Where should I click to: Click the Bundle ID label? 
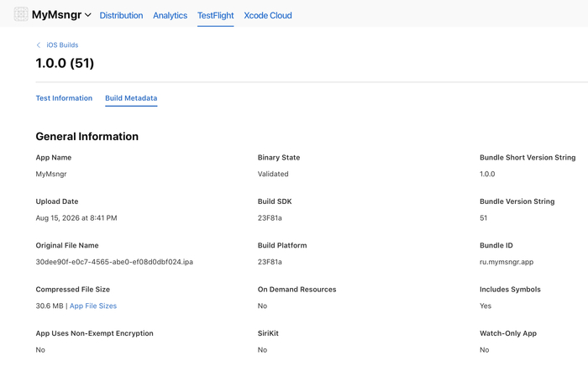pos(496,245)
